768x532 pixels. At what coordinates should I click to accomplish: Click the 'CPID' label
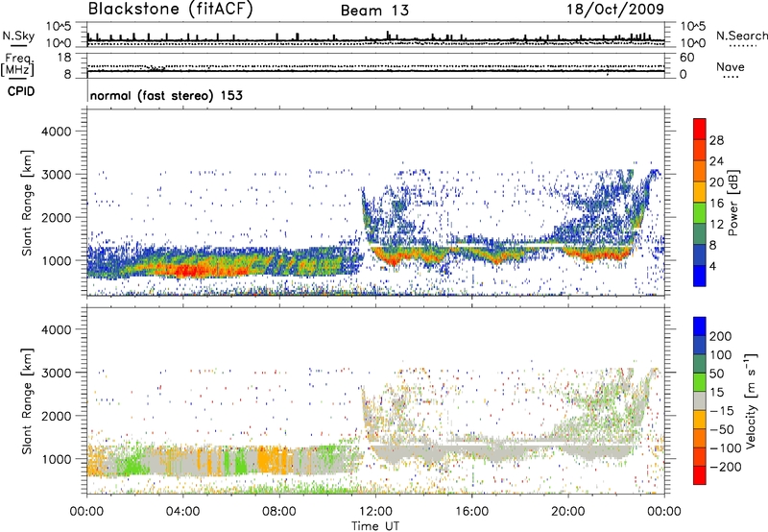click(x=21, y=91)
